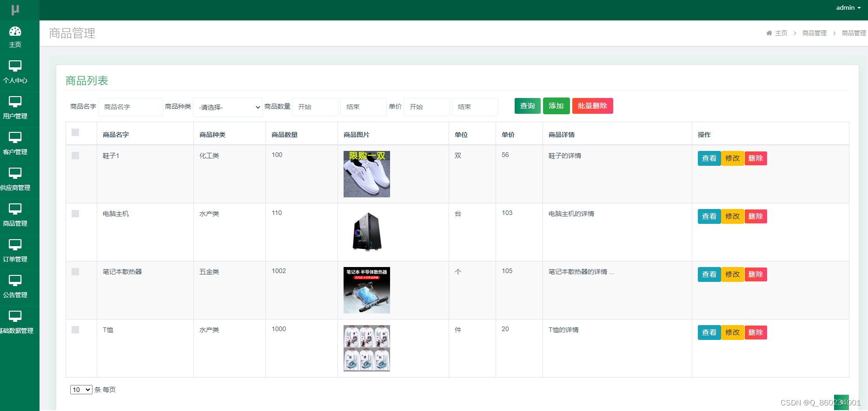Click the dashboard icon above 主页
868x411 pixels.
coord(15,31)
